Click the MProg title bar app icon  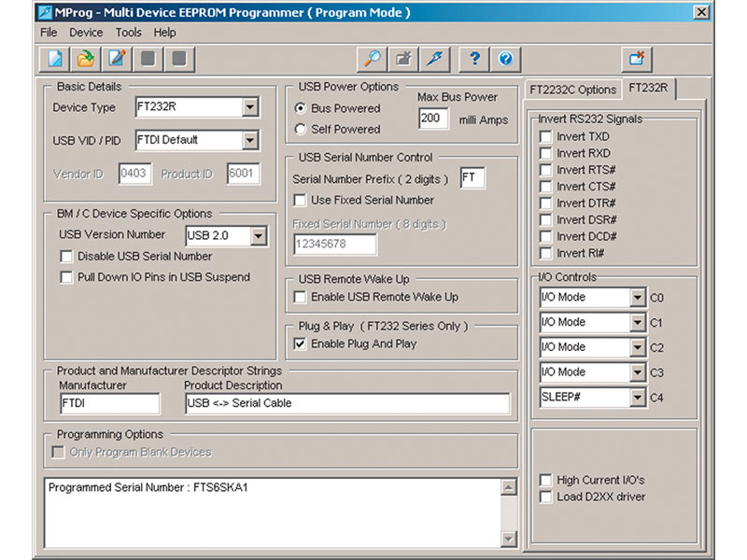(45, 12)
